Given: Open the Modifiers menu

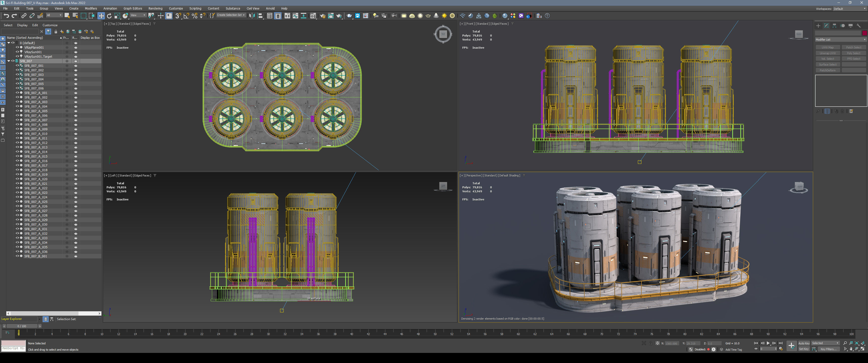Looking at the screenshot, I should 91,8.
